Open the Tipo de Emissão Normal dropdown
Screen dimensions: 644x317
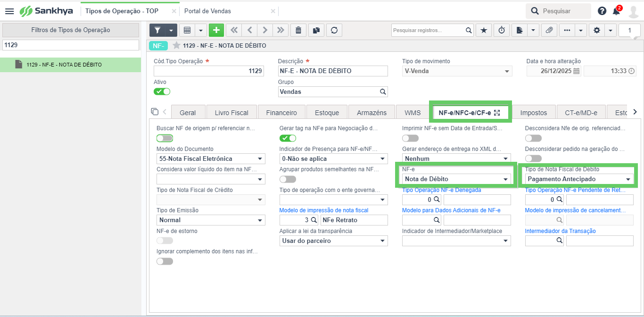coord(211,220)
